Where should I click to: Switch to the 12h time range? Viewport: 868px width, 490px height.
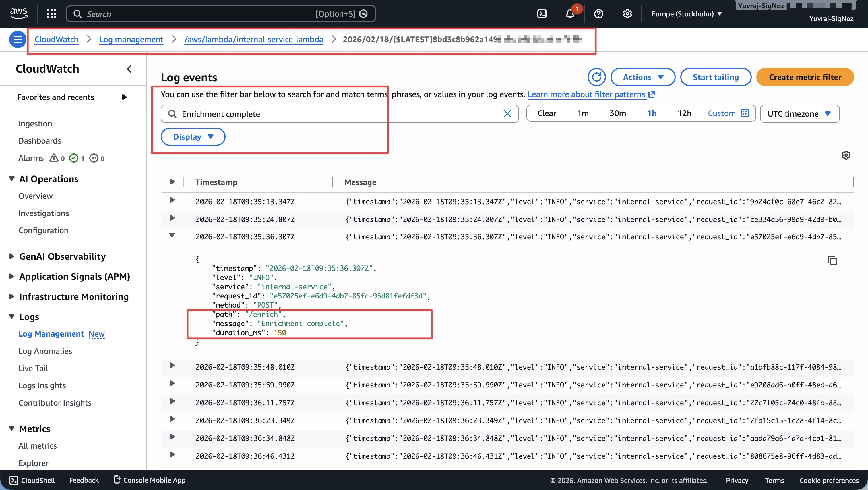[684, 113]
